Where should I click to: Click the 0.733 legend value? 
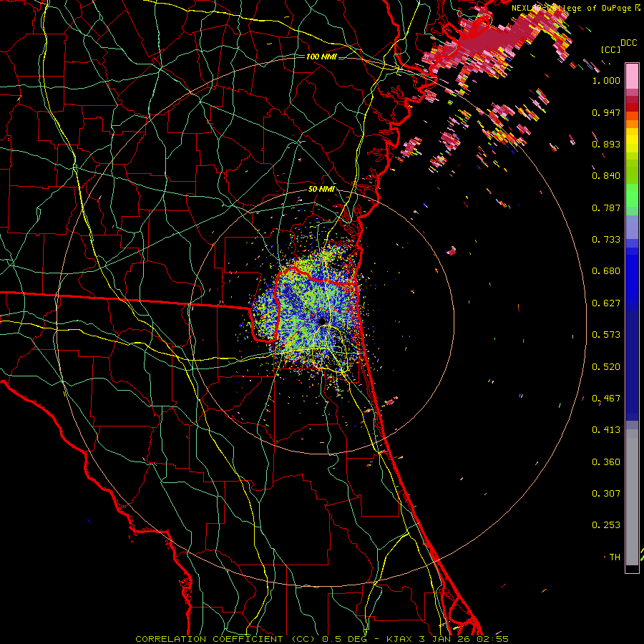point(606,240)
